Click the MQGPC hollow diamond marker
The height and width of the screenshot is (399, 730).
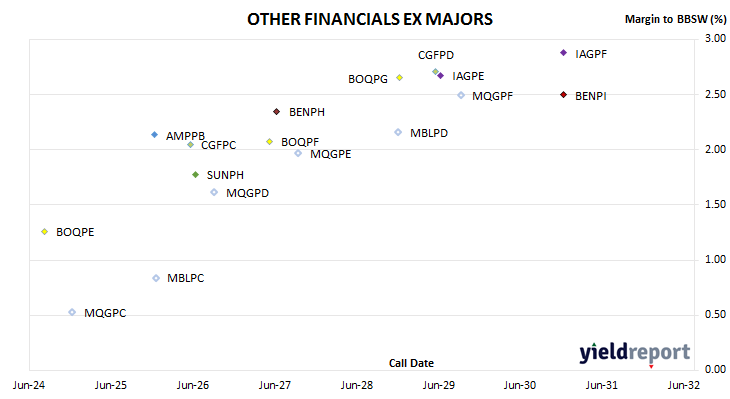[x=72, y=312]
